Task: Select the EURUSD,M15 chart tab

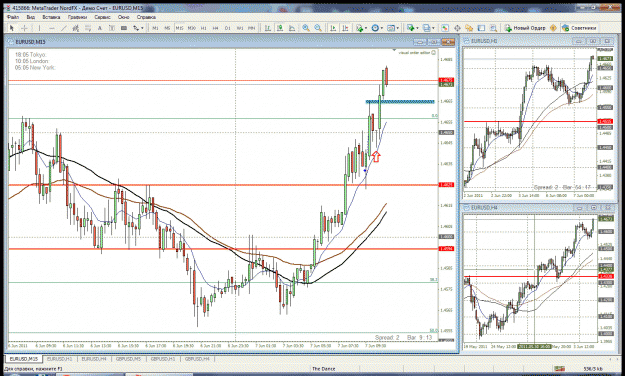Action: [x=24, y=359]
